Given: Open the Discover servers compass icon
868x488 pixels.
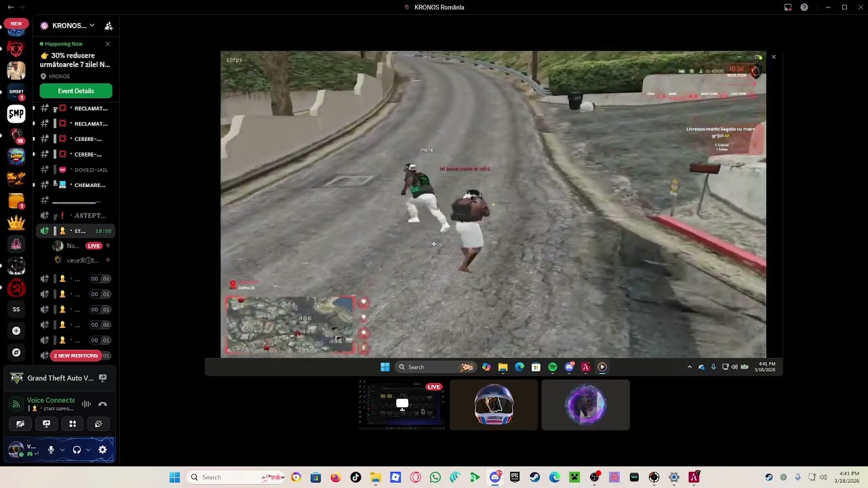Looking at the screenshot, I should [x=16, y=352].
